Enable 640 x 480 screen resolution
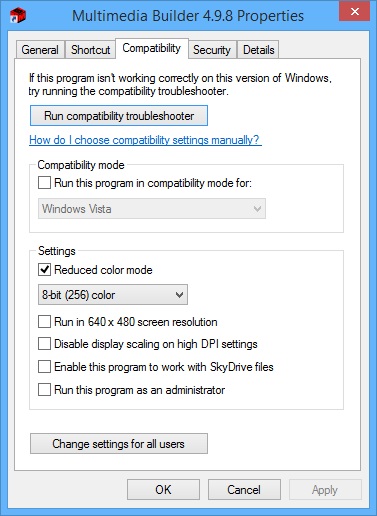The width and height of the screenshot is (377, 516). pos(44,322)
